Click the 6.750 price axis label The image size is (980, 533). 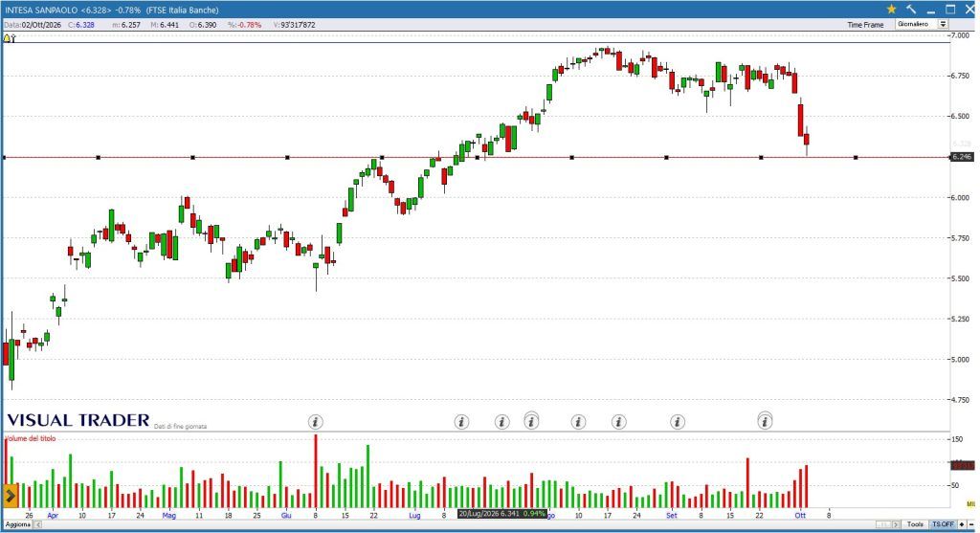959,76
